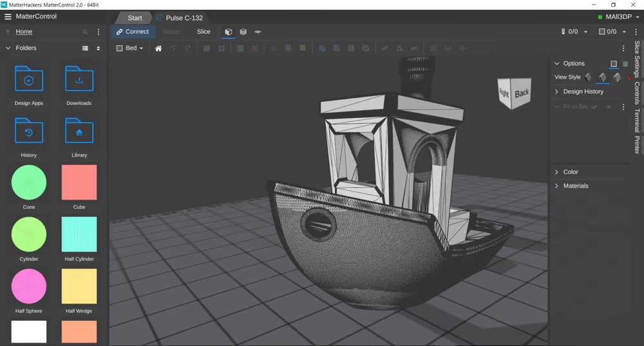
Task: Open the Fit to Bounds row overflow menu
Action: pyautogui.click(x=623, y=107)
